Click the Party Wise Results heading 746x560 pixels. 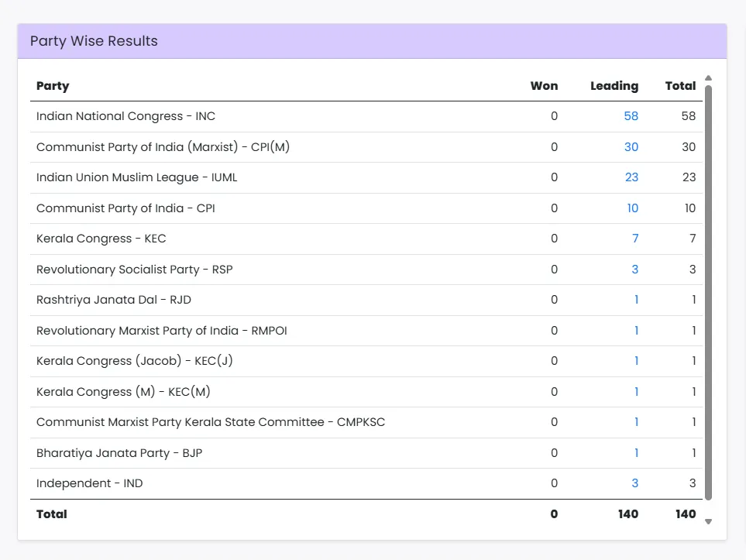(x=94, y=41)
